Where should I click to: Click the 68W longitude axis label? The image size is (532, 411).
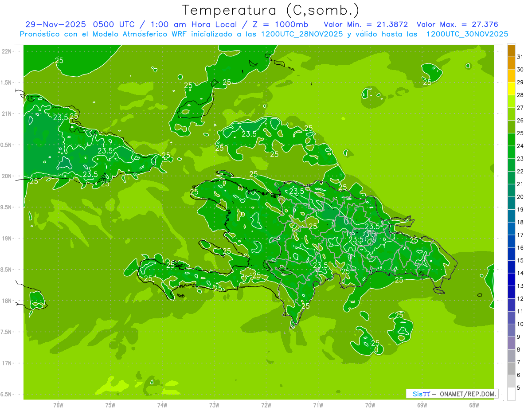tap(473, 405)
